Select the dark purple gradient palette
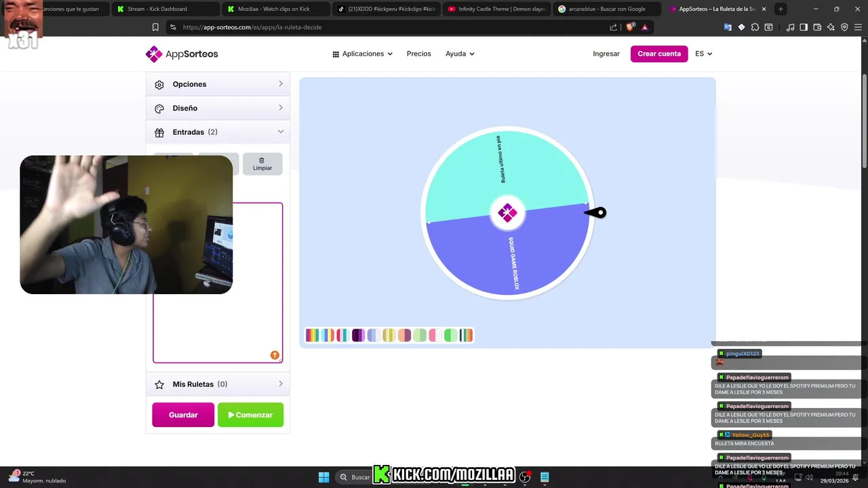Image resolution: width=868 pixels, height=488 pixels. (358, 335)
